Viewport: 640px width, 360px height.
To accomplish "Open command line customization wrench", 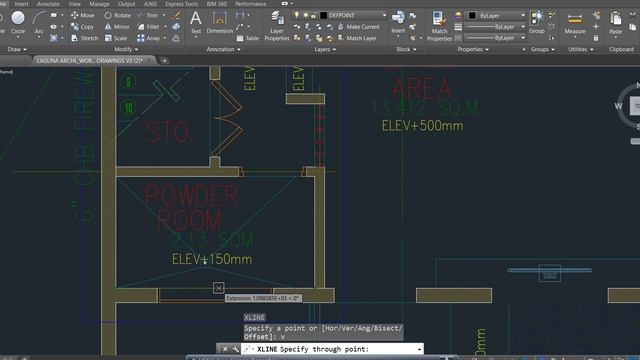I will point(236,349).
